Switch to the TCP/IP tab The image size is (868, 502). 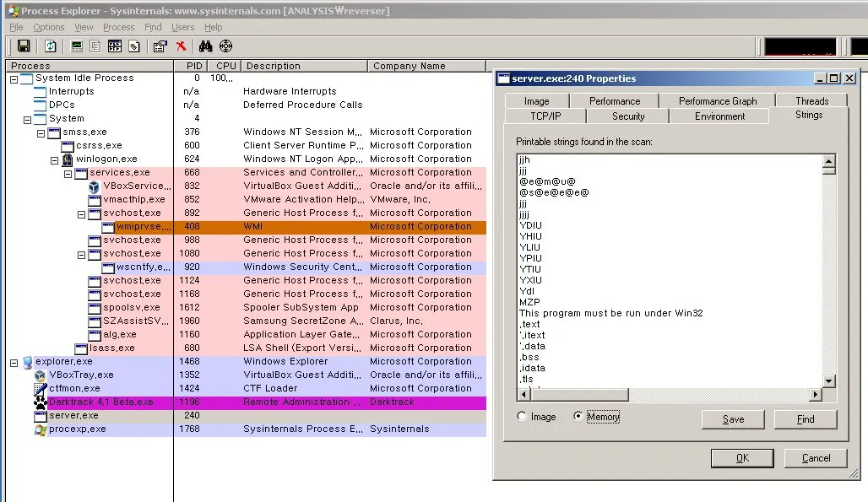tap(545, 116)
